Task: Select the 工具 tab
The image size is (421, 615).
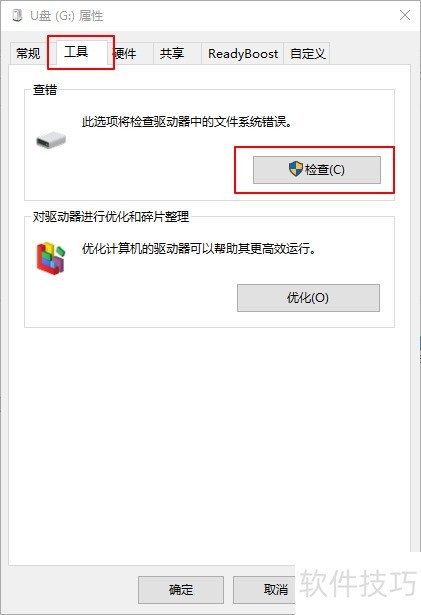Action: [x=76, y=52]
